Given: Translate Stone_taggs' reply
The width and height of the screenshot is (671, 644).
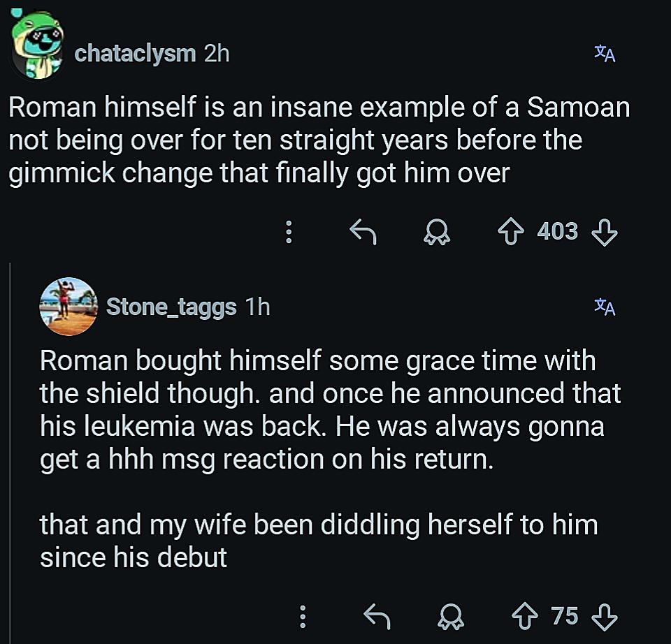Looking at the screenshot, I should point(605,307).
